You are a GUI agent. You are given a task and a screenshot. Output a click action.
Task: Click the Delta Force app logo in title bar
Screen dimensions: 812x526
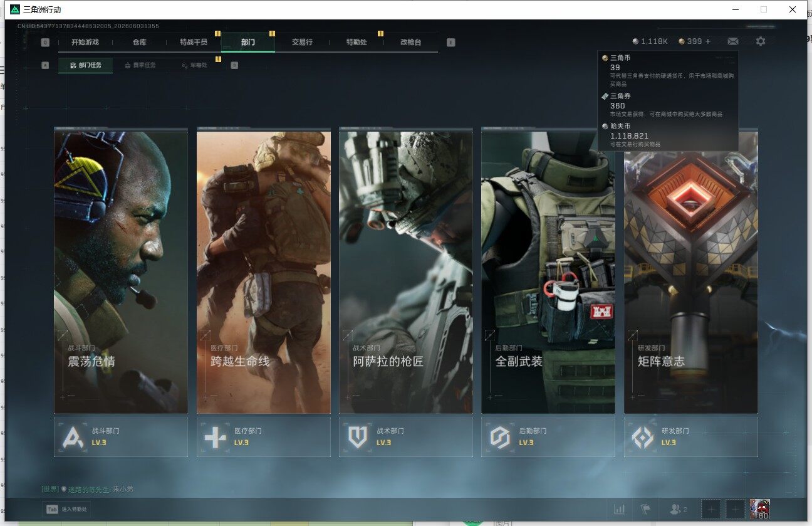tap(15, 9)
